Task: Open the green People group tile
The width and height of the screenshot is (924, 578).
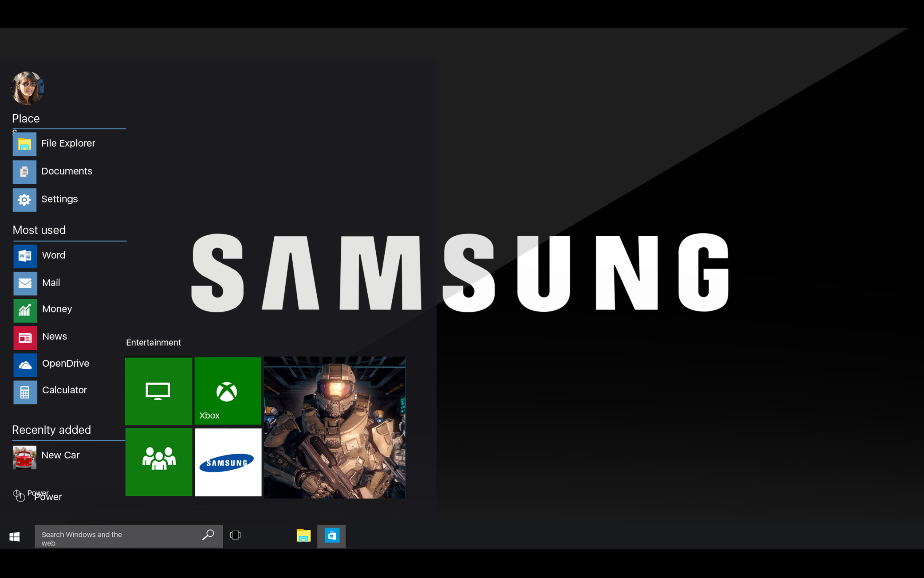Action: pos(159,462)
